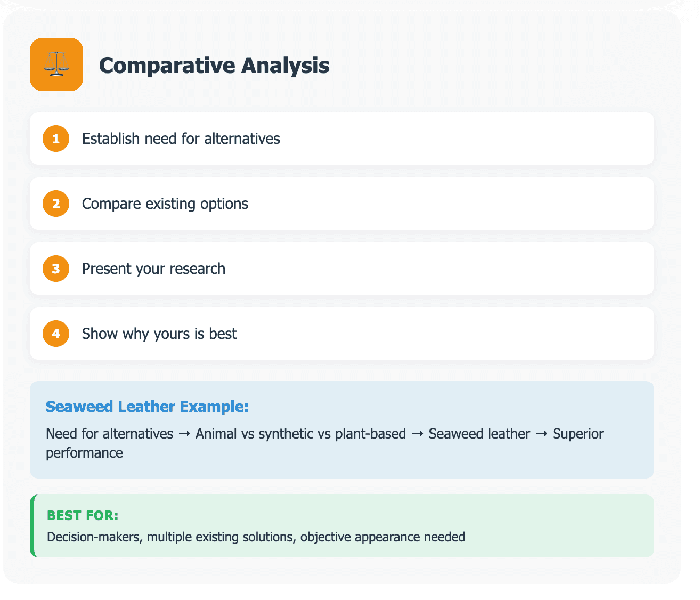This screenshot has width=700, height=600.
Task: Click 'Present your research' step text
Action: 153,269
